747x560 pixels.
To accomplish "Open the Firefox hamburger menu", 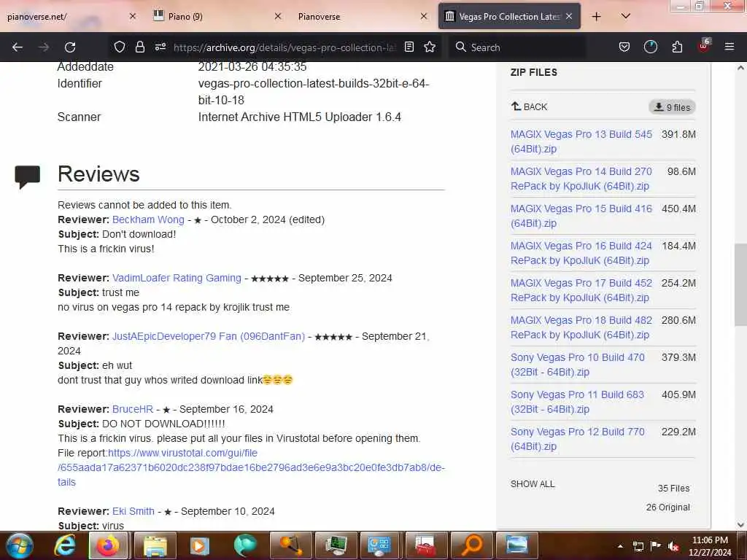I will (x=729, y=47).
